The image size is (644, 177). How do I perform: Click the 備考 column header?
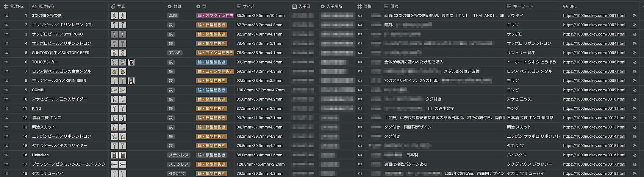pos(394,6)
